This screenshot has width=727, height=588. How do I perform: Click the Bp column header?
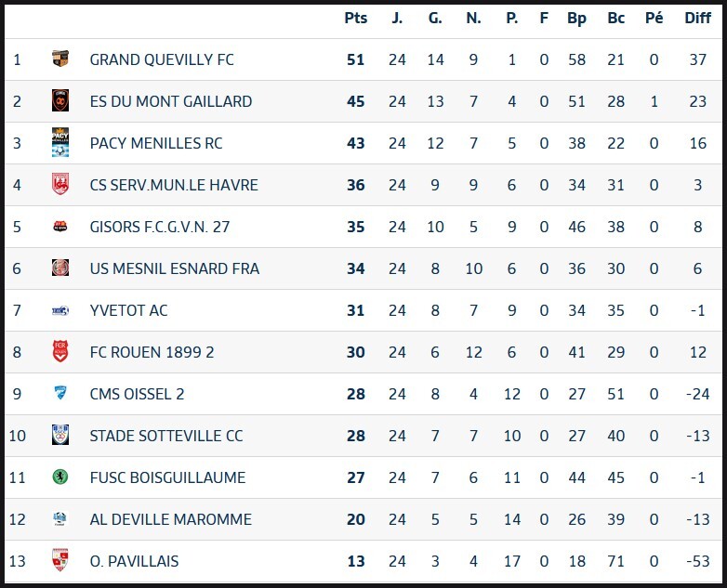pos(576,18)
